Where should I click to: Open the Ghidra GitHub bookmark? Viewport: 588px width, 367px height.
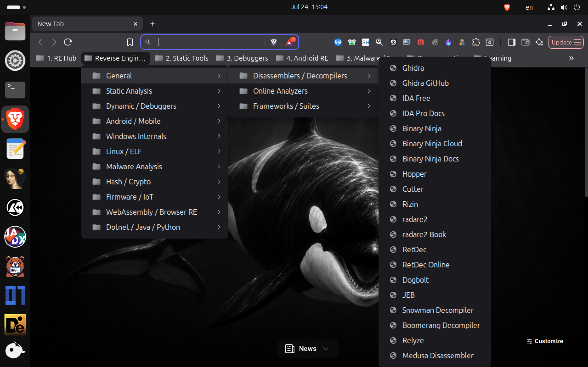pos(434,83)
